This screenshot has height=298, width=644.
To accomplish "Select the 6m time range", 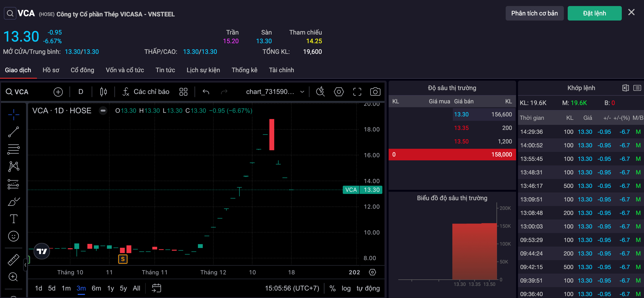I will pos(96,288).
